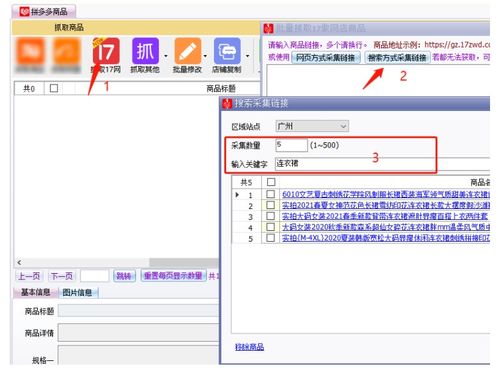Click the 搜索采集链接 dialog title icon
499x368 pixels.
(x=227, y=103)
